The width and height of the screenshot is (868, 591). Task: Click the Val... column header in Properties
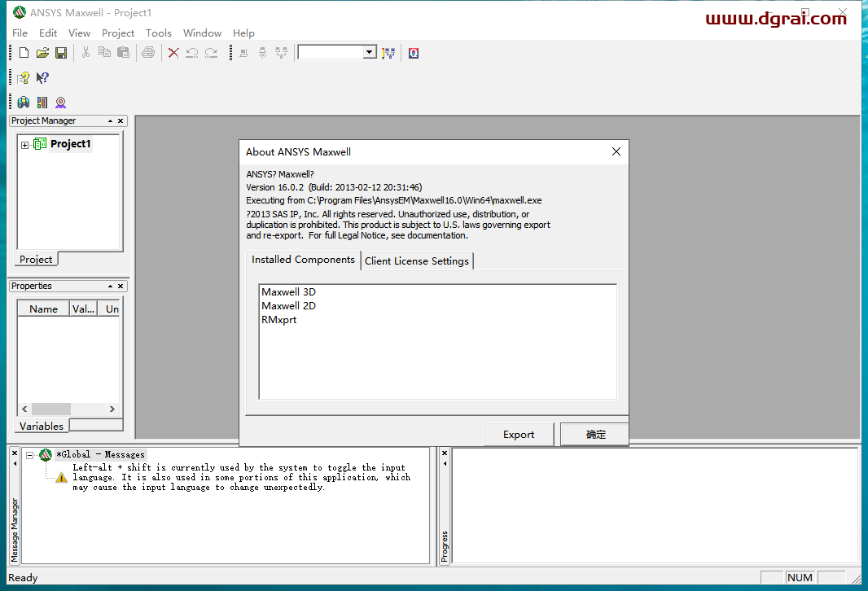(x=83, y=309)
